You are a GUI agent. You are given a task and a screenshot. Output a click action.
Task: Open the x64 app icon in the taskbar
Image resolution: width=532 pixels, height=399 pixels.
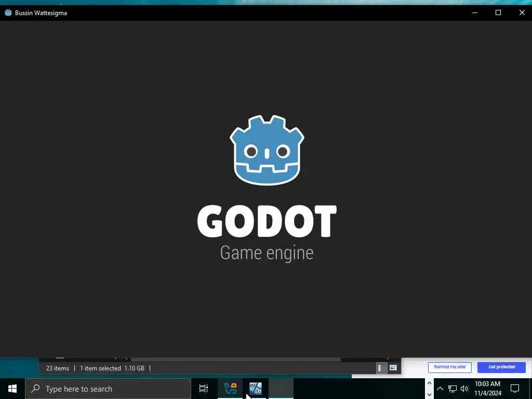click(256, 389)
